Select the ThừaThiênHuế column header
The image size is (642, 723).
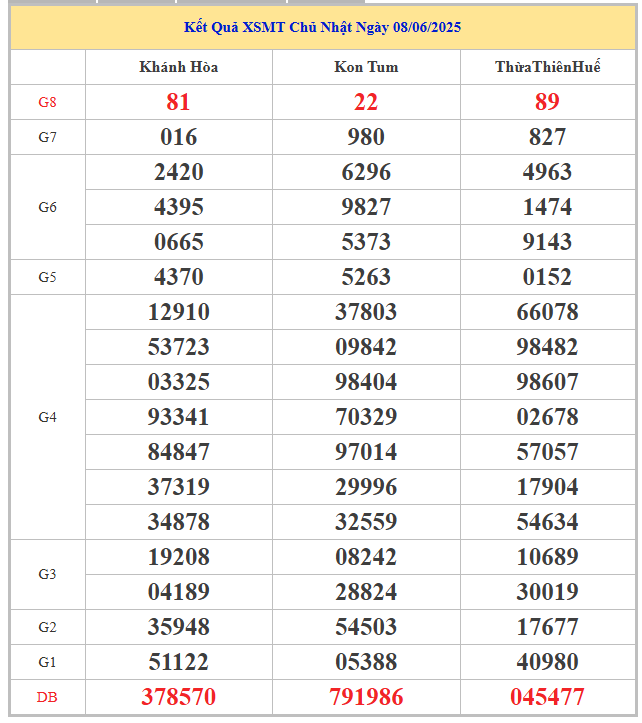coord(547,67)
